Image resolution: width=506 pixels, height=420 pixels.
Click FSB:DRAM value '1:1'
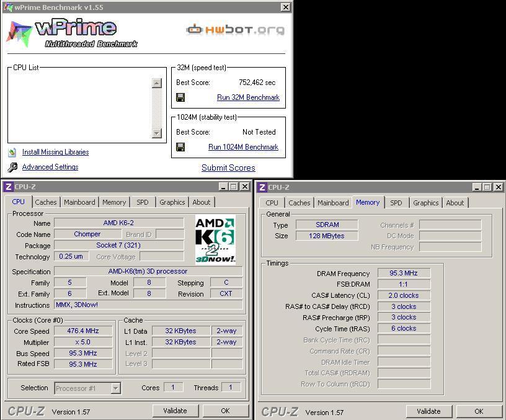point(404,284)
